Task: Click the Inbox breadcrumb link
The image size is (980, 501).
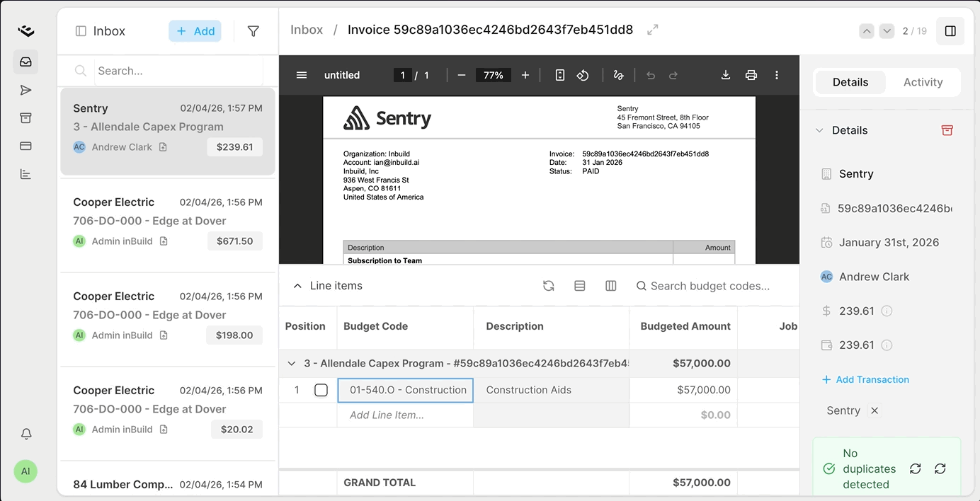Action: 307,30
